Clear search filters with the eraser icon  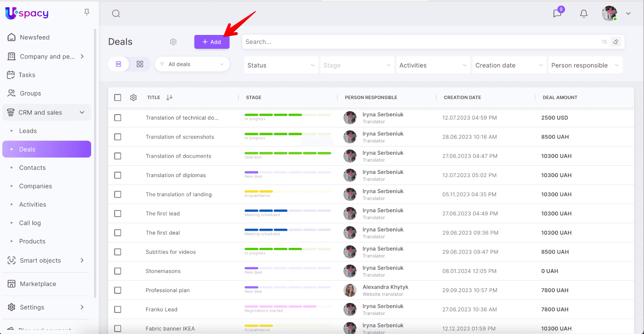pos(615,42)
